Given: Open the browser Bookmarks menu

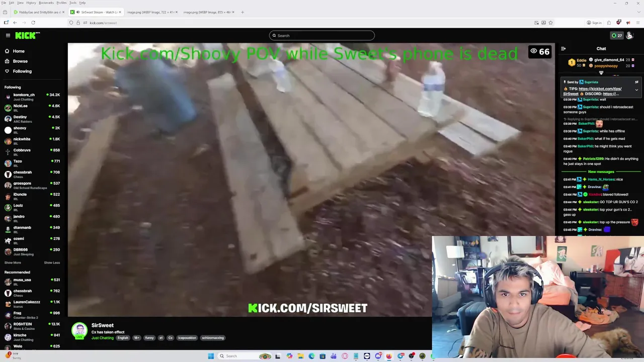Looking at the screenshot, I should 46,3.
